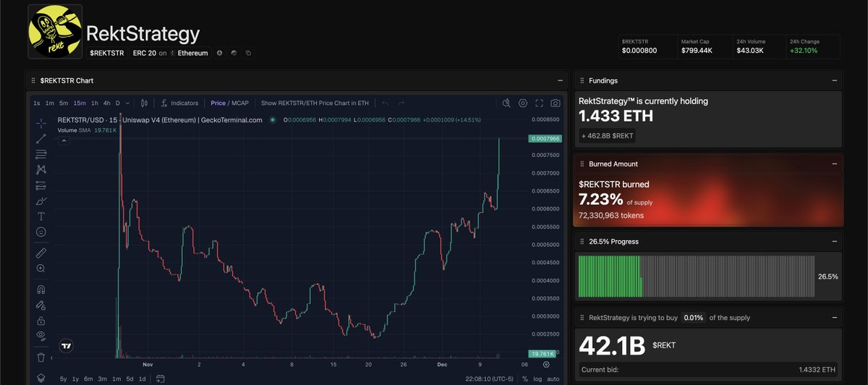Open chart settings hexagon icon

pos(523,103)
